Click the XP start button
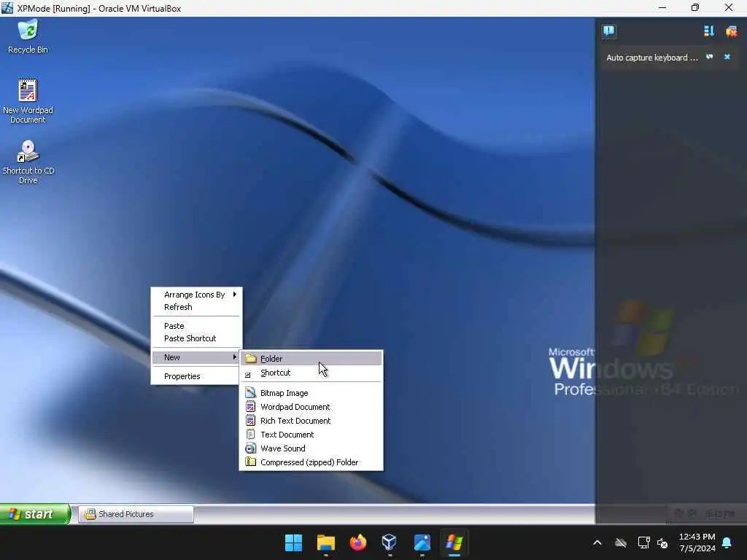The image size is (747, 560). click(35, 514)
